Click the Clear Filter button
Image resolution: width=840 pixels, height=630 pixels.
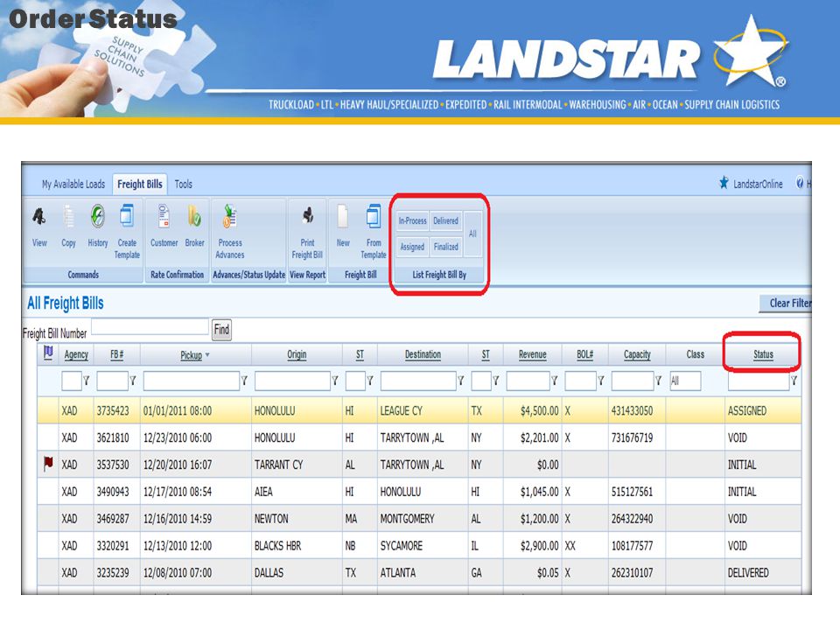click(x=786, y=304)
